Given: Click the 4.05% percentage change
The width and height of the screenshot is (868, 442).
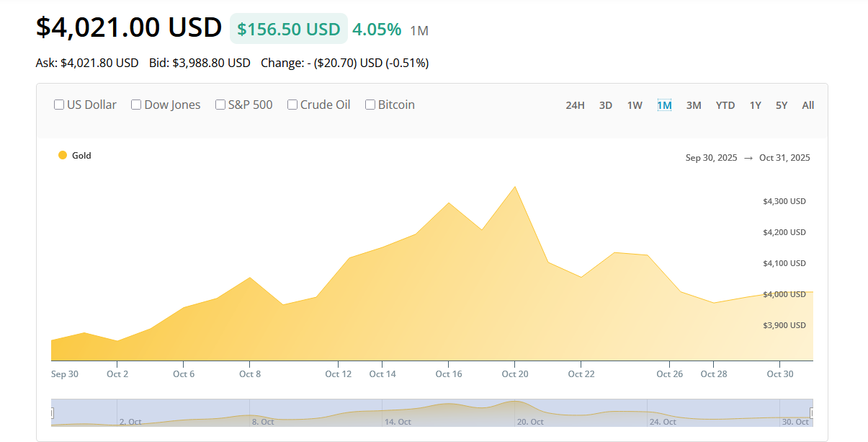Looking at the screenshot, I should coord(377,30).
